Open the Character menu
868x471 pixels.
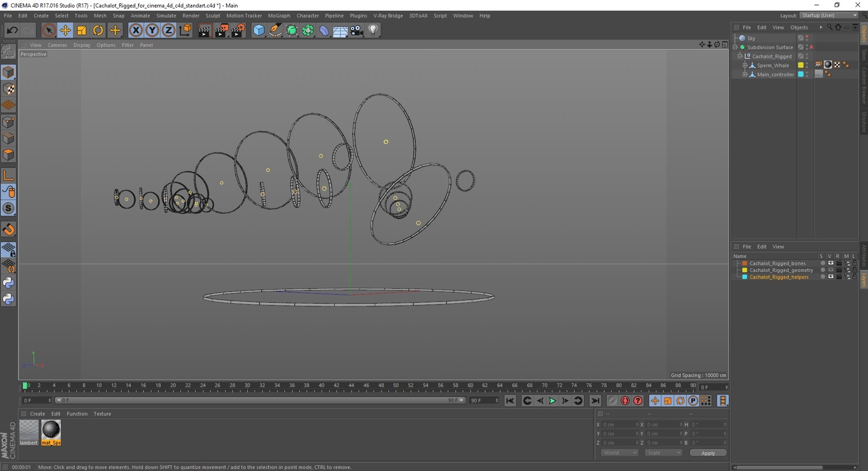pos(307,15)
